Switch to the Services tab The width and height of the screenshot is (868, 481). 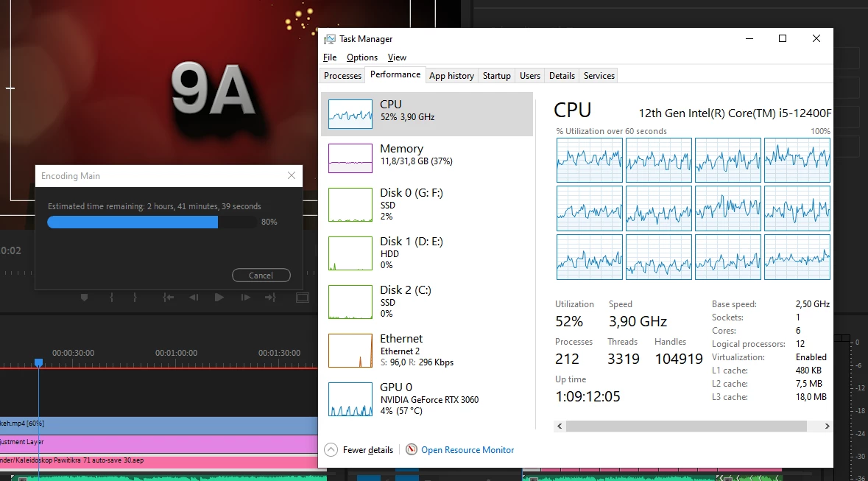[x=599, y=76]
